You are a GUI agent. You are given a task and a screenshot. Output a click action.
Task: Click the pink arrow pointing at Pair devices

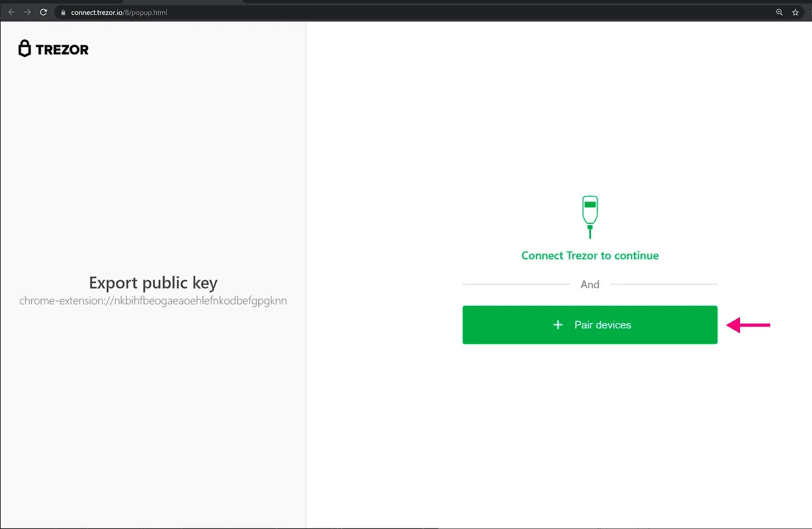coord(748,325)
